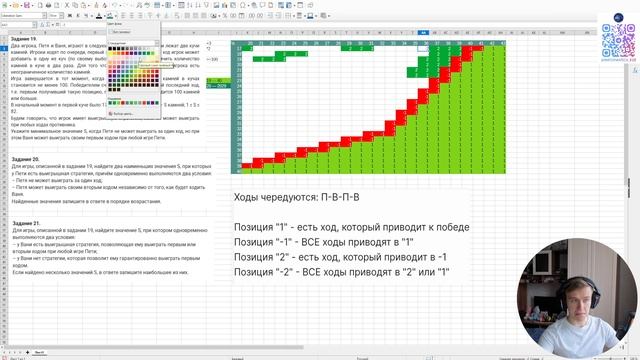Click heading 'Задание 21.'
Viewport: 640px width, 360px height.
(26, 223)
